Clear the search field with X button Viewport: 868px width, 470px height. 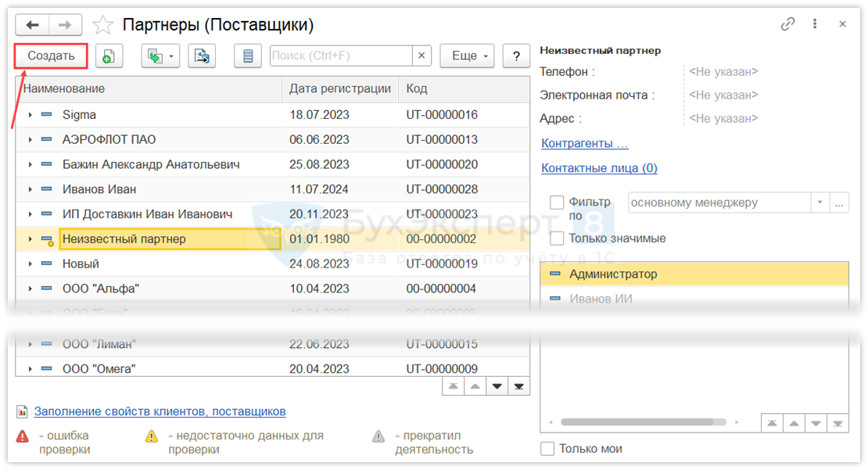(421, 56)
